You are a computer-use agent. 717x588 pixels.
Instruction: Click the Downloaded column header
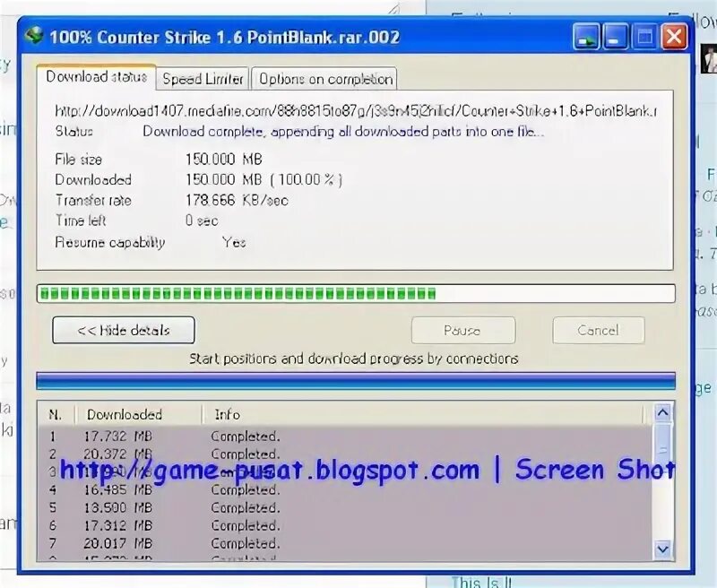coord(138,415)
